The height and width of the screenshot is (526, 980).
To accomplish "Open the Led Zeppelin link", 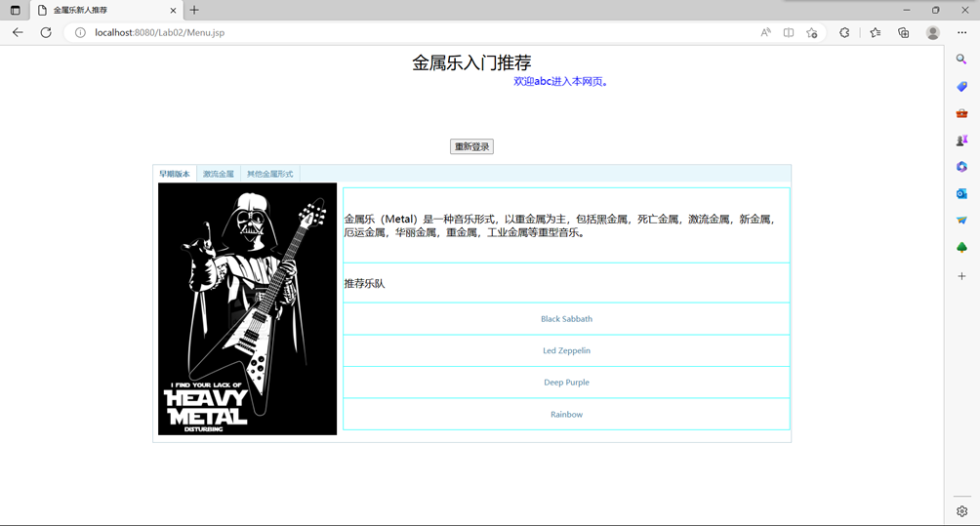I will click(566, 350).
